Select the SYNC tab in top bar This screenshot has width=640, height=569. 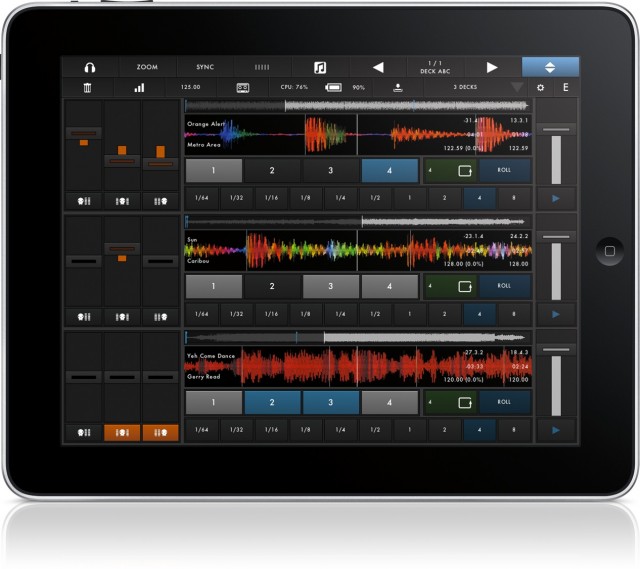[205, 67]
